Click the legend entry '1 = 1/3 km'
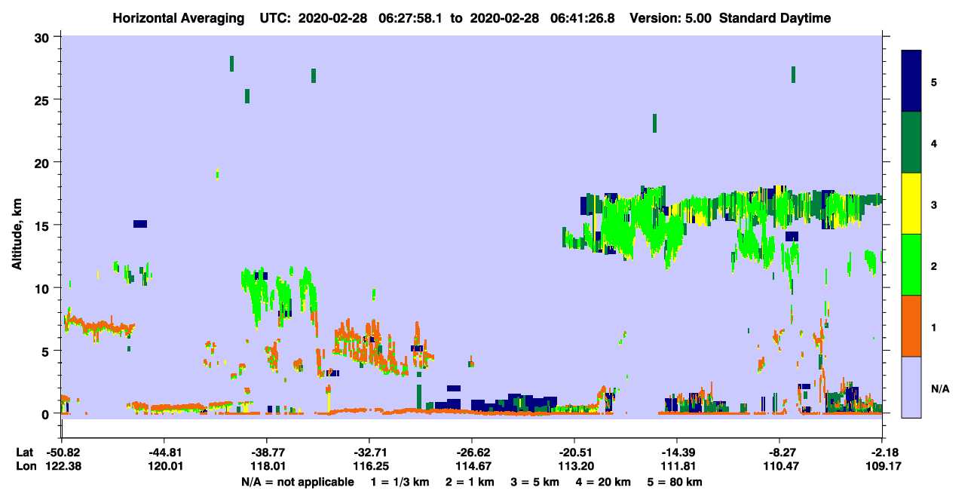This screenshot has height=503, width=980. click(x=399, y=482)
